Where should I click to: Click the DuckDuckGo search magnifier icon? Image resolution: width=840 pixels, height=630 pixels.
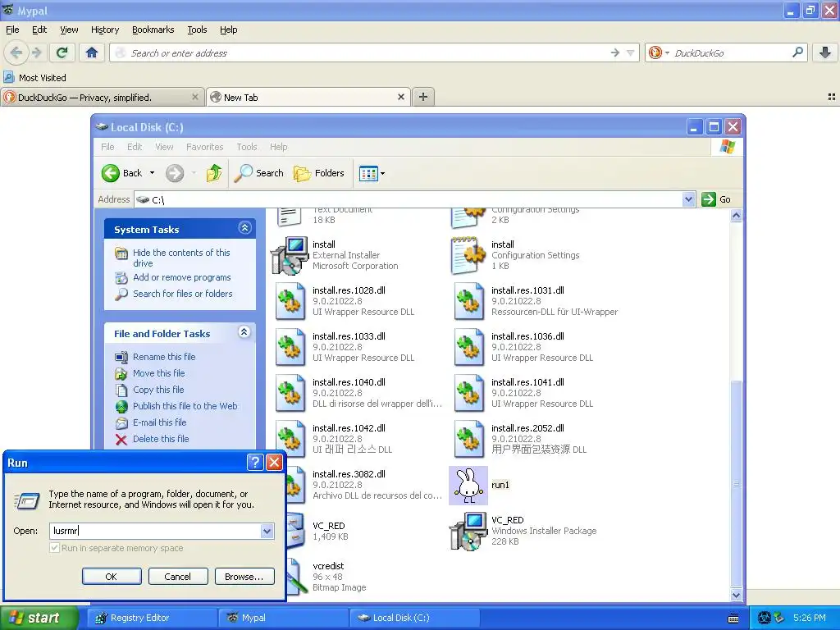(797, 52)
